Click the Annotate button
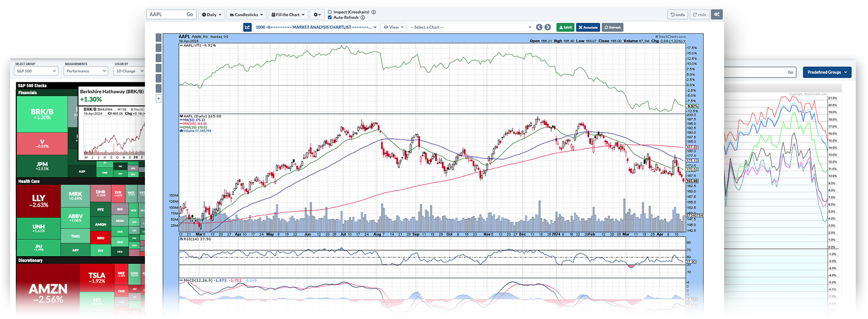The height and width of the screenshot is (319, 868). pos(588,27)
